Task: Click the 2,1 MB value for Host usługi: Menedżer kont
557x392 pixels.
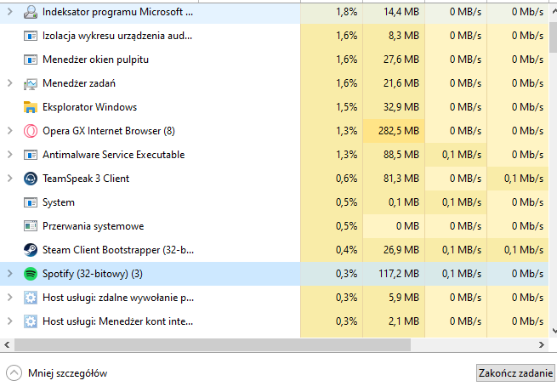Action: [x=404, y=321]
